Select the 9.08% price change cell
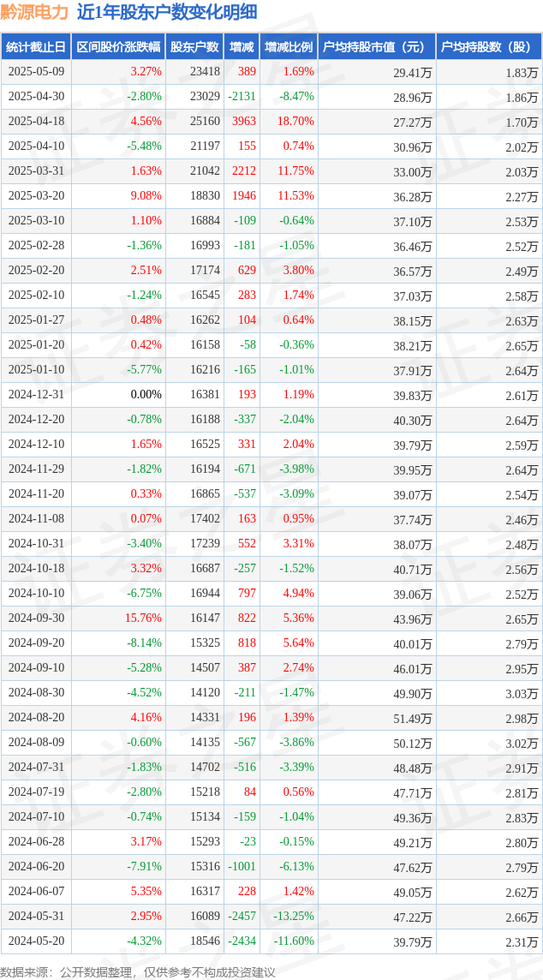543x980 pixels. point(147,196)
